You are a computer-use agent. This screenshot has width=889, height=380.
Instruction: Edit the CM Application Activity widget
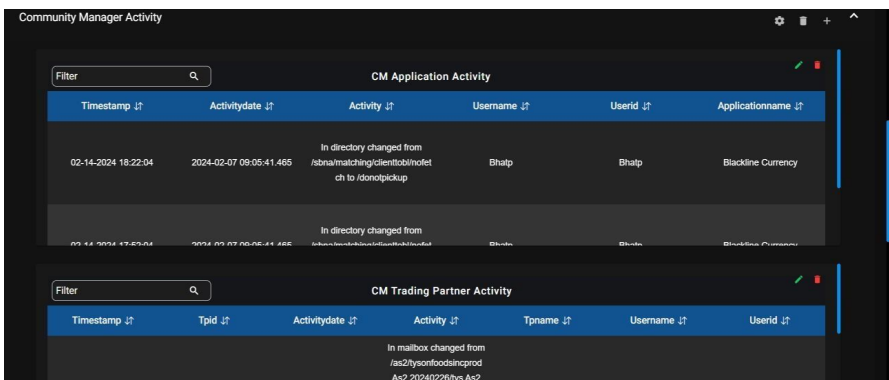coord(799,65)
